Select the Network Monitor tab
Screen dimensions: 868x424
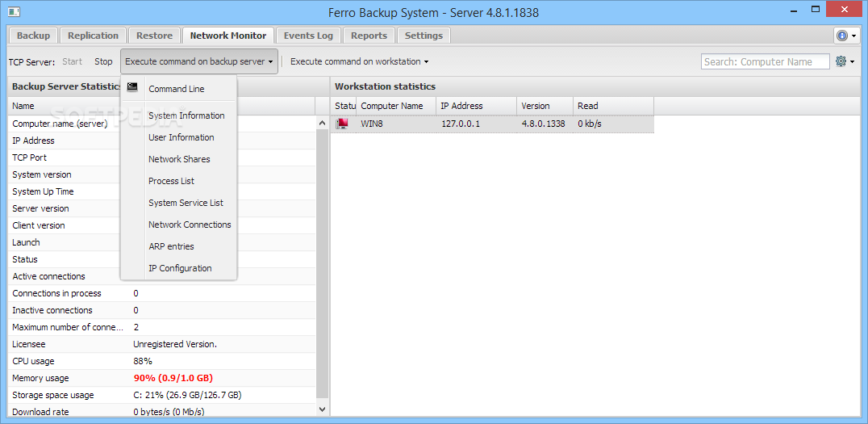tap(228, 36)
